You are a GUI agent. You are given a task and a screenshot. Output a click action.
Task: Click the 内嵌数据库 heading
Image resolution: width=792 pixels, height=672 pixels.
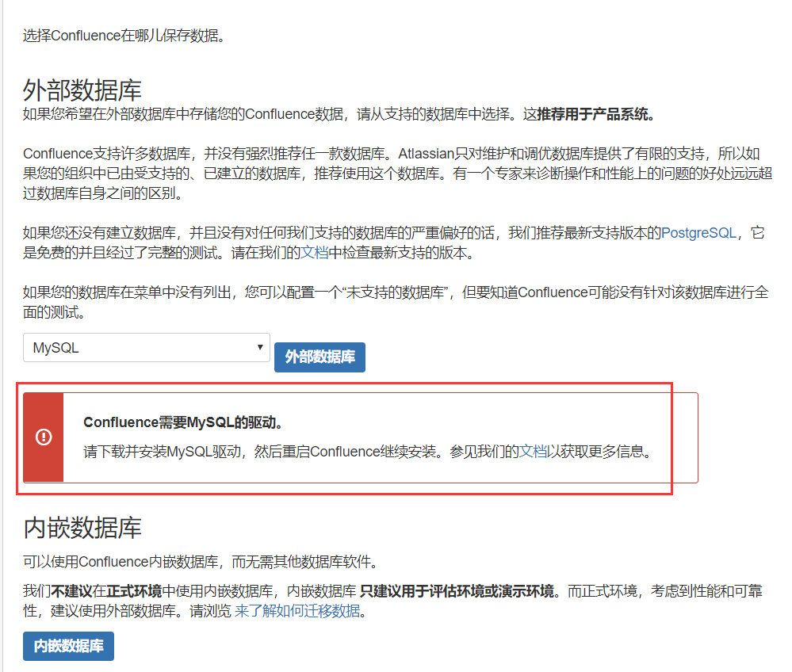(82, 528)
